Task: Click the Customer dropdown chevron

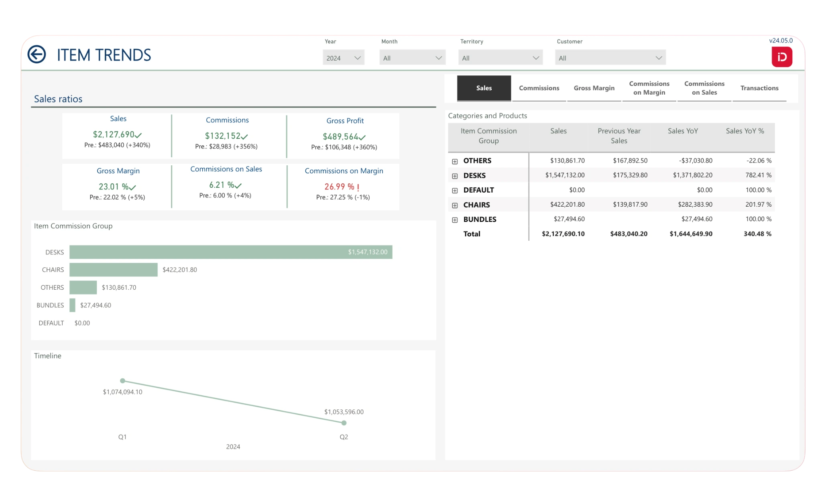Action: (x=659, y=58)
